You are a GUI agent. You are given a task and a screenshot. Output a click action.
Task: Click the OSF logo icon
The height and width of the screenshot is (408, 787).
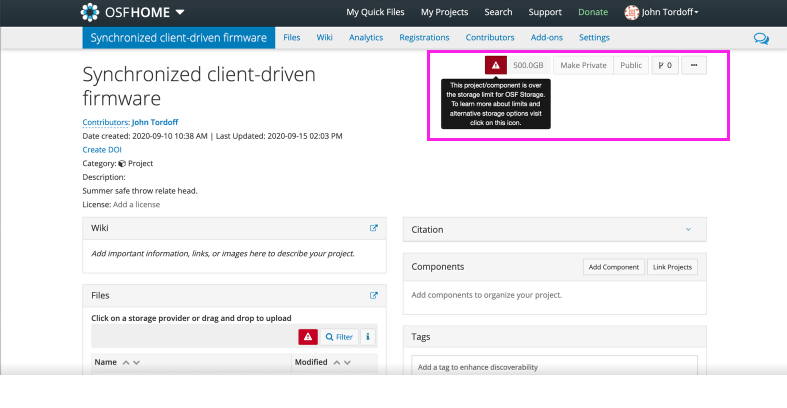coord(90,12)
